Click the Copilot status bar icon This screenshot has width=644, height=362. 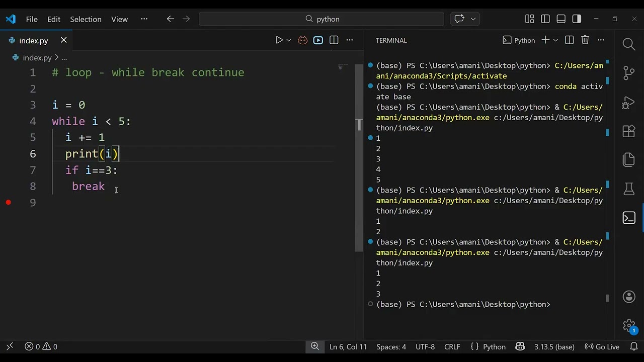coord(520,347)
